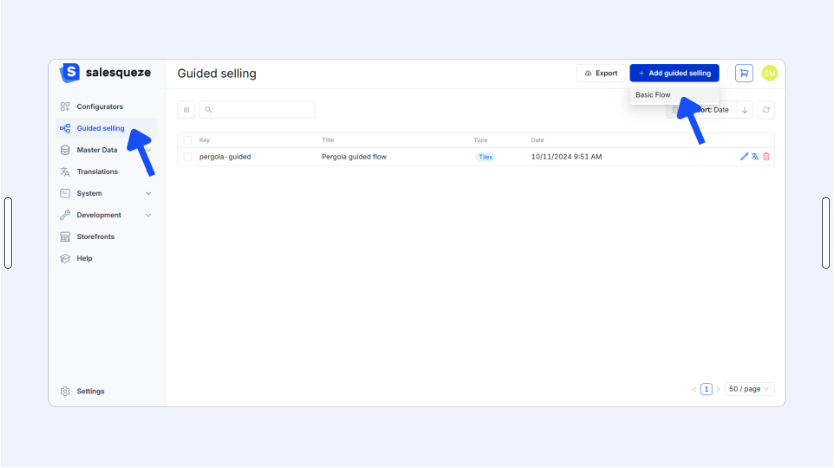
Task: Click the pergola-guided key cell
Action: pos(225,157)
